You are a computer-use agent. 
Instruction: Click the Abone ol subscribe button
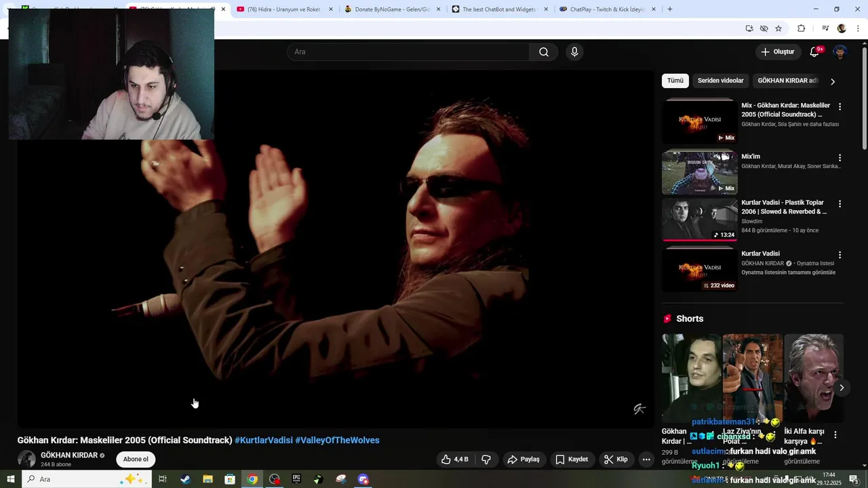[136, 460]
